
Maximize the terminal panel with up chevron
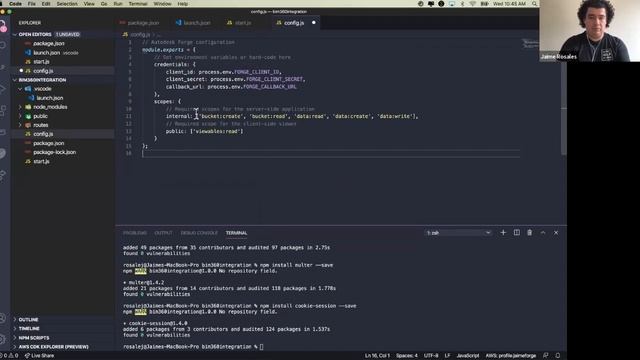pyautogui.click(x=543, y=233)
